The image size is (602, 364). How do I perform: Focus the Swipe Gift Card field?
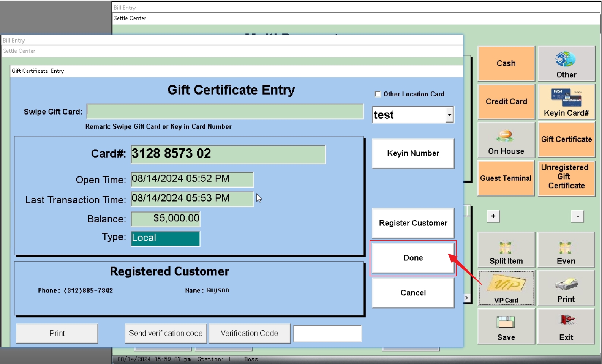[x=225, y=112]
